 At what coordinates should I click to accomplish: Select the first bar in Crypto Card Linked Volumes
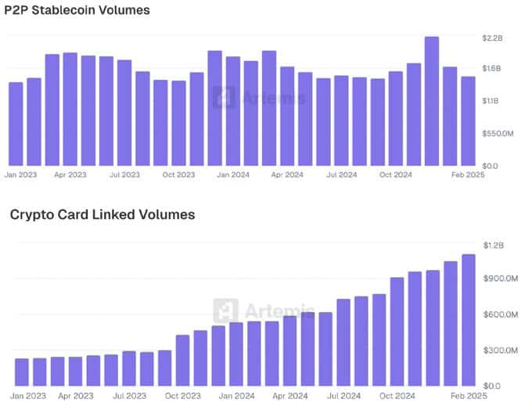[x=22, y=372]
